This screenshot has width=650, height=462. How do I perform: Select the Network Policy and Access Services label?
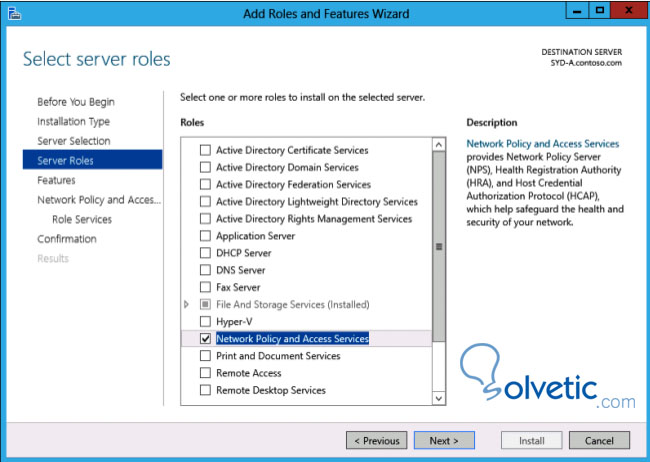pyautogui.click(x=292, y=338)
